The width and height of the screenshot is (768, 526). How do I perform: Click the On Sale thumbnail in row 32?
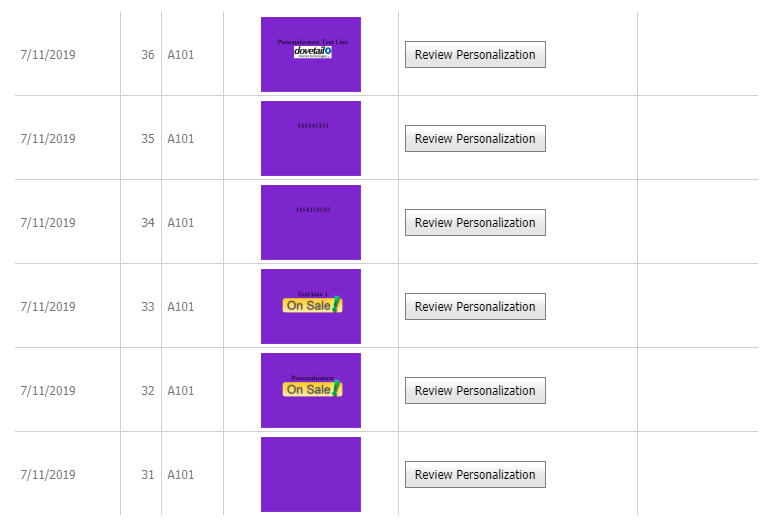pyautogui.click(x=311, y=390)
